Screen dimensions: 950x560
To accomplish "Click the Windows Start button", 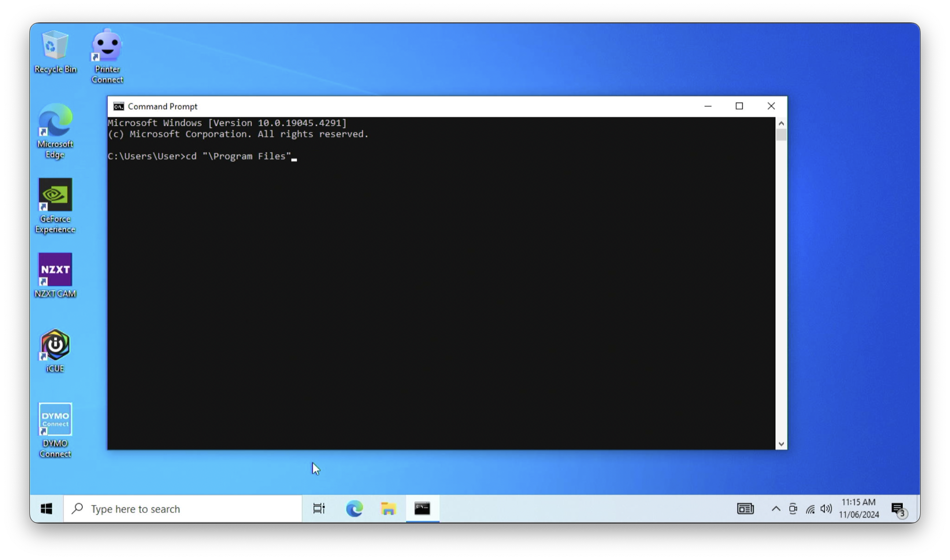I will pyautogui.click(x=47, y=509).
